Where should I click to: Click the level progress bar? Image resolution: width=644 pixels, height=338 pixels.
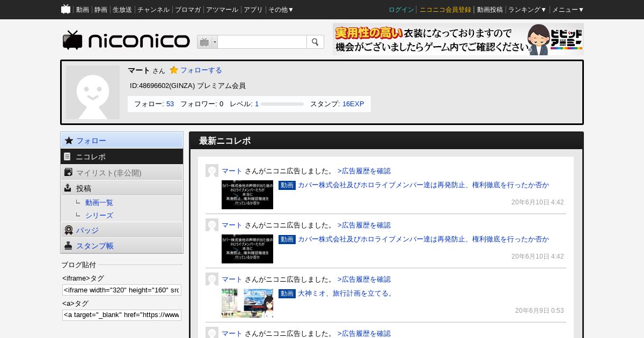(282, 104)
